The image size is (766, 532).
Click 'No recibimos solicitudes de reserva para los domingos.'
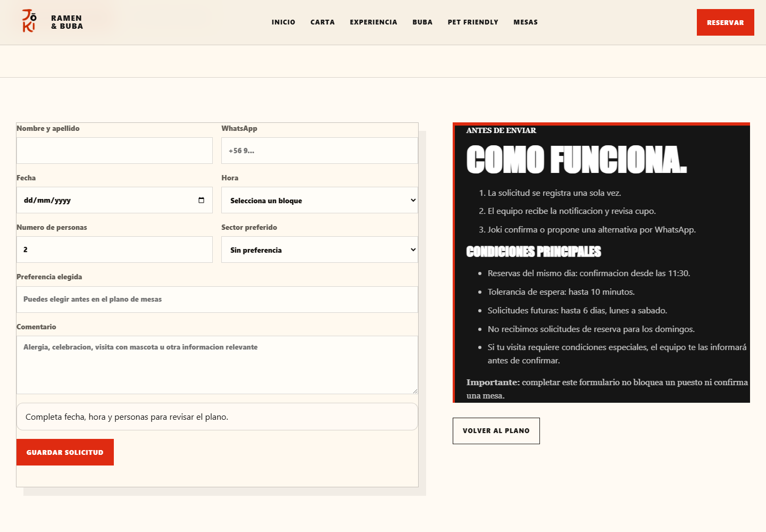point(591,329)
